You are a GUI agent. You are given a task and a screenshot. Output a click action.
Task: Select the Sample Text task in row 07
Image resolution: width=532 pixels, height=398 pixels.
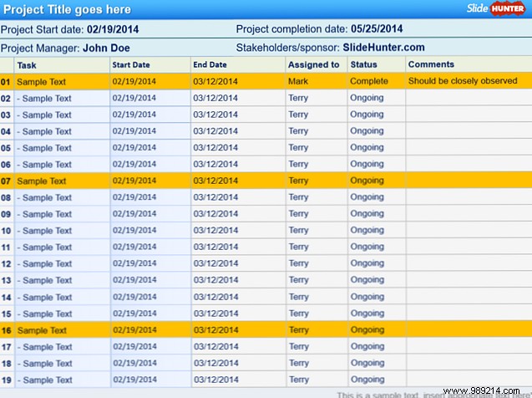(x=42, y=181)
